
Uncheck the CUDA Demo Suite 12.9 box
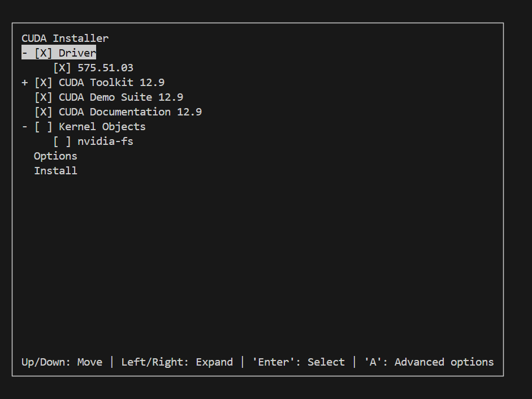[43, 97]
